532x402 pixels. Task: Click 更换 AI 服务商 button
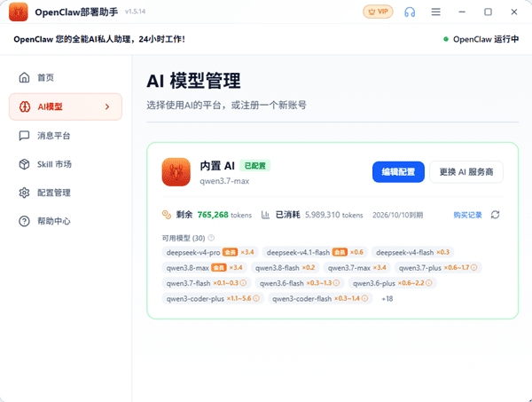(466, 172)
